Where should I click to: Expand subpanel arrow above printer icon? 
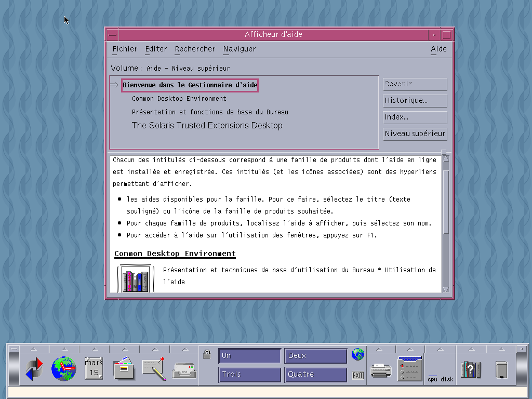pyautogui.click(x=379, y=349)
